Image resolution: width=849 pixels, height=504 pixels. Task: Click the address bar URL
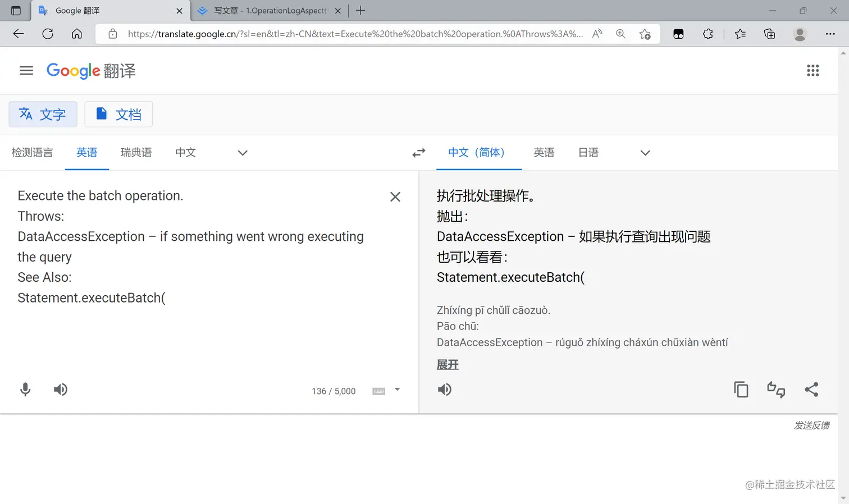[355, 34]
